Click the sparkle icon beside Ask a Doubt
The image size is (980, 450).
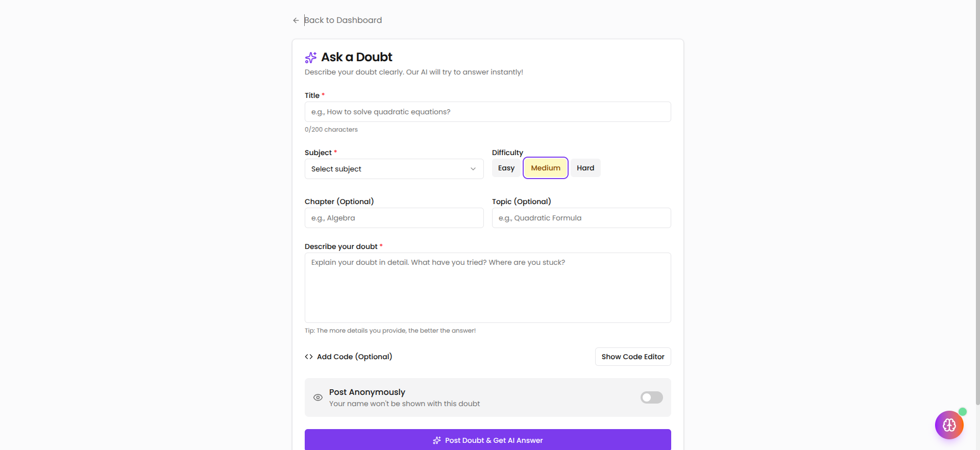click(311, 57)
